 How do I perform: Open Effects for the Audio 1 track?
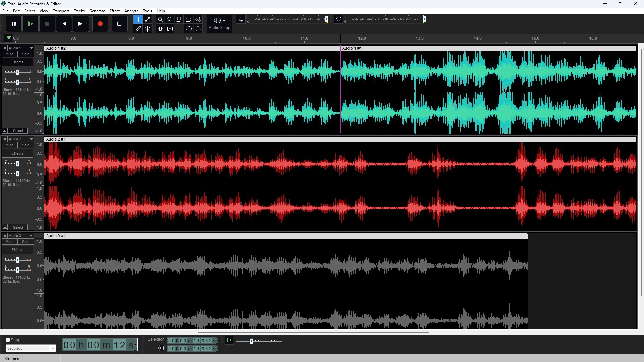pyautogui.click(x=17, y=62)
